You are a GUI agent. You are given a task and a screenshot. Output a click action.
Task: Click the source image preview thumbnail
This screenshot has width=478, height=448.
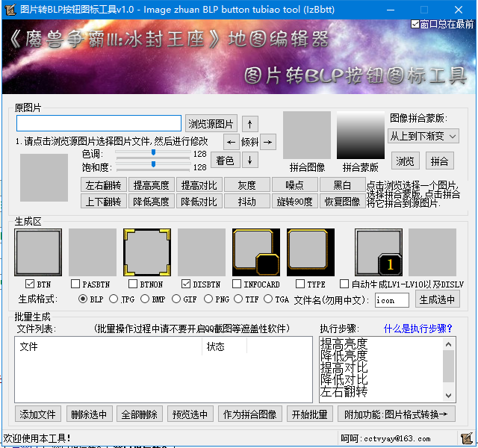44,178
